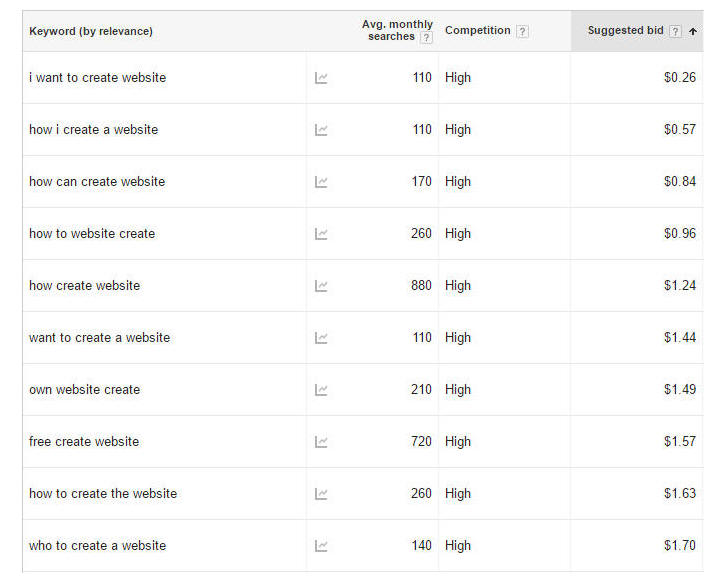
Task: Click help icon next to Avg. monthly searches
Action: pyautogui.click(x=427, y=37)
